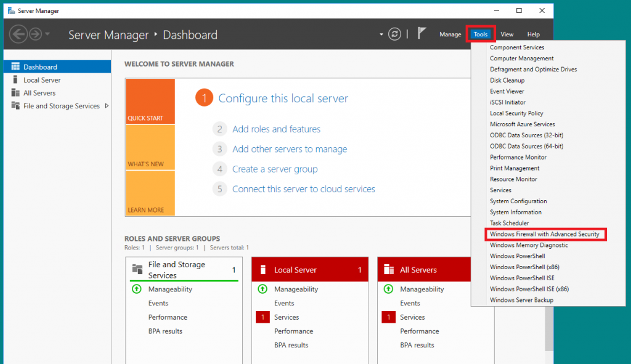Select Dashboard in the left sidebar

(57, 67)
